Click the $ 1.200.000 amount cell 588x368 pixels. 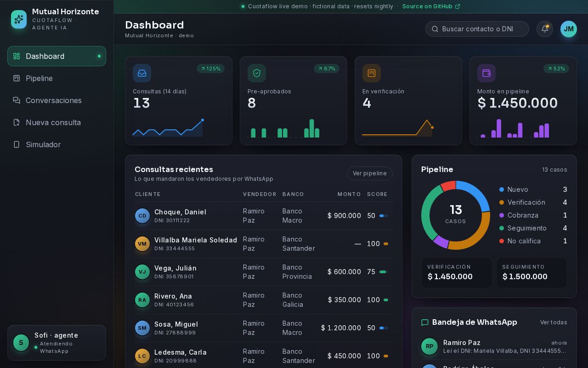pos(341,328)
